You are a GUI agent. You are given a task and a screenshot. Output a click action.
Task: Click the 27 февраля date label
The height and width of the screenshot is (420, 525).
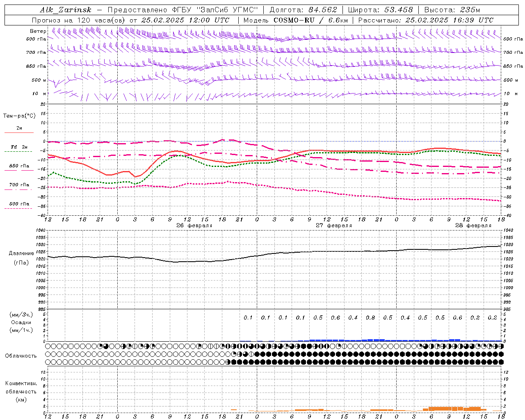(x=334, y=226)
